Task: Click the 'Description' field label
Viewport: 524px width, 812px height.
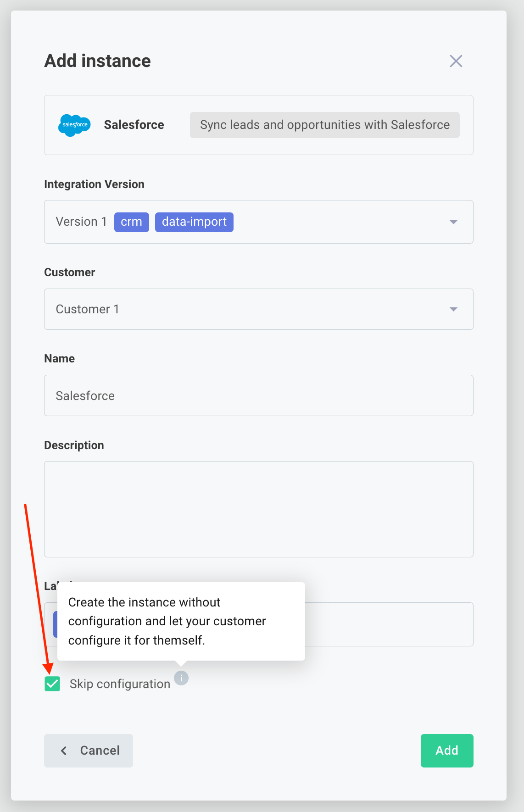Action: pyautogui.click(x=74, y=445)
